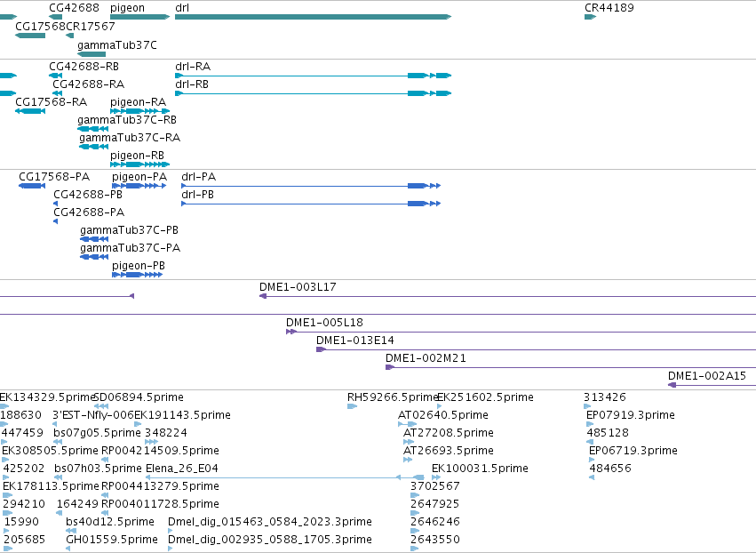This screenshot has width=756, height=553.
Task: Select the 348224 feature label
Action: tap(166, 433)
